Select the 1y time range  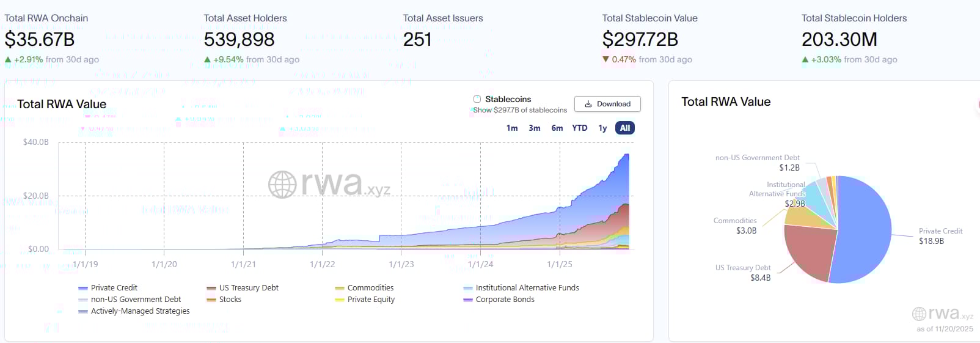(x=602, y=128)
